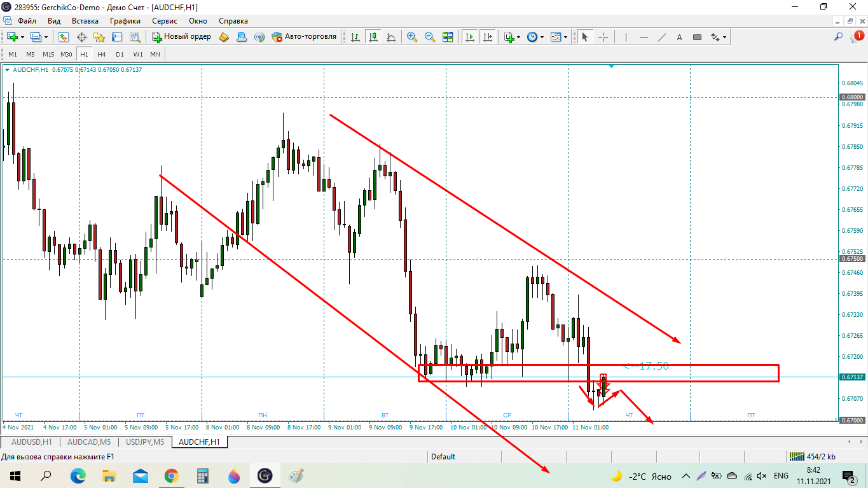Toggle chart shift from right edge
Viewport: 868px width, 488px height.
pyautogui.click(x=488, y=37)
